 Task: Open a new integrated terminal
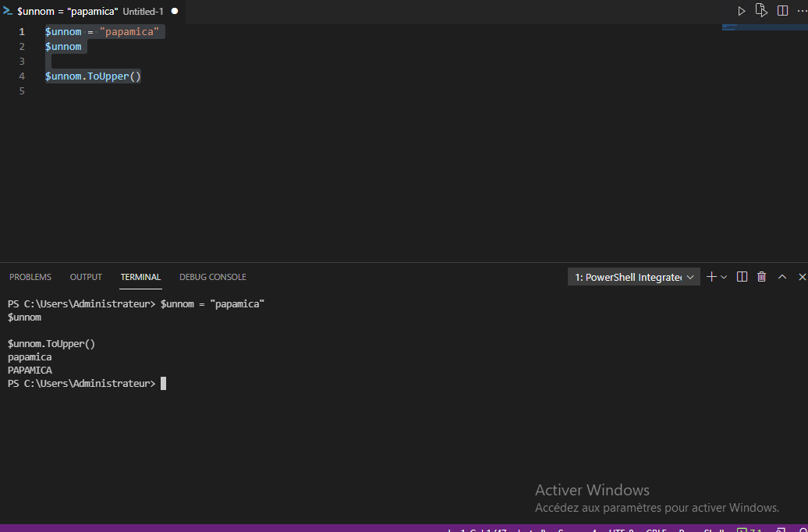[x=711, y=276]
